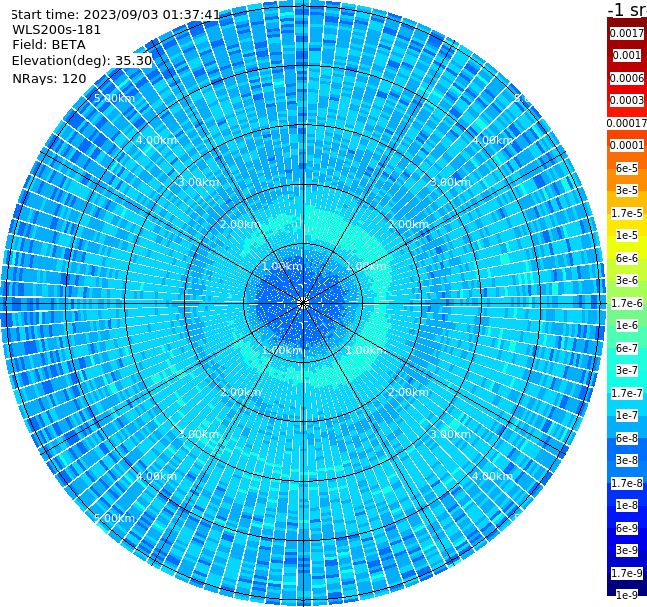Select the 1e-9 colorbar label

point(627,595)
